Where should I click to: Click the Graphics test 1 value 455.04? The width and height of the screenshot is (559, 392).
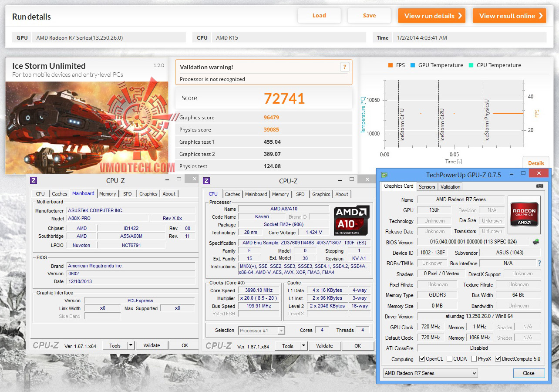tap(272, 142)
